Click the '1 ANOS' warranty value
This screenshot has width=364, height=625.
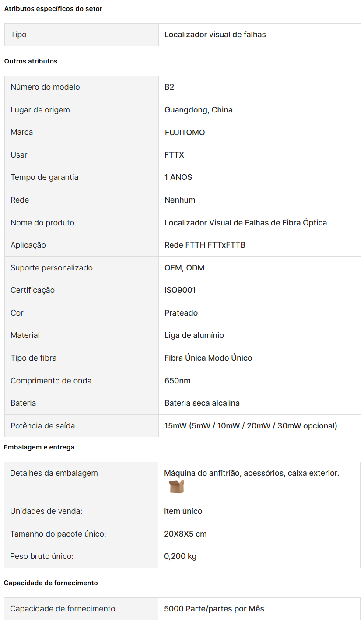coord(178,177)
